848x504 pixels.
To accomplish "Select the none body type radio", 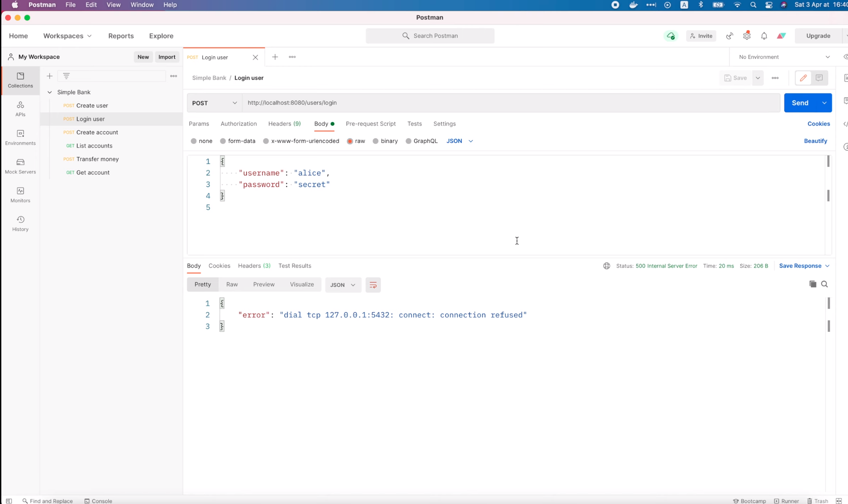I will (x=193, y=141).
